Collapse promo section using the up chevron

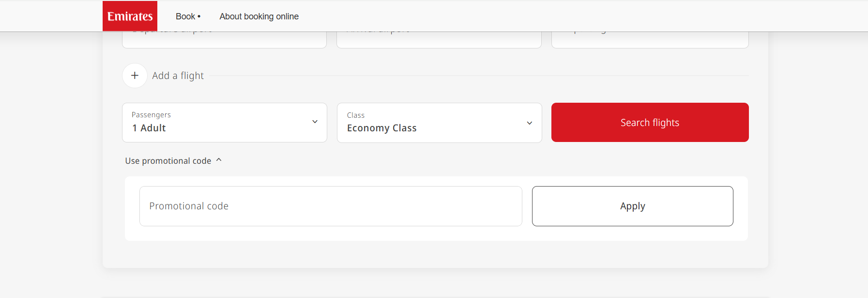[219, 160]
